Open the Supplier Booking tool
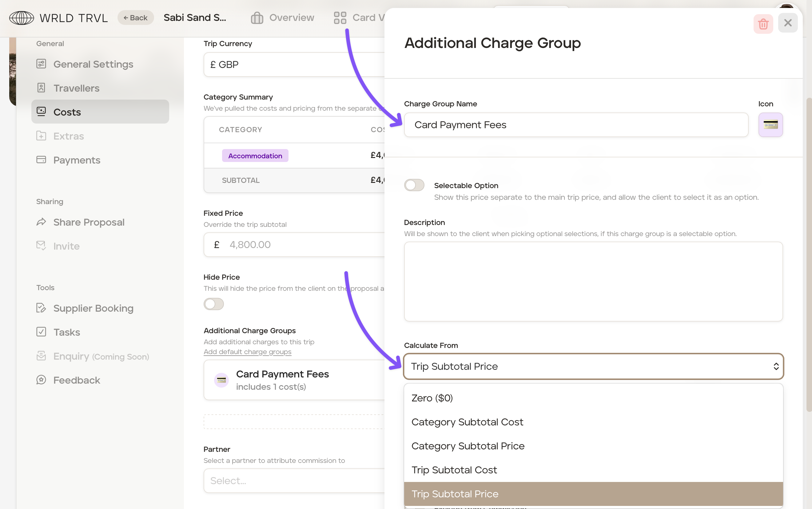The image size is (812, 509). tap(93, 308)
